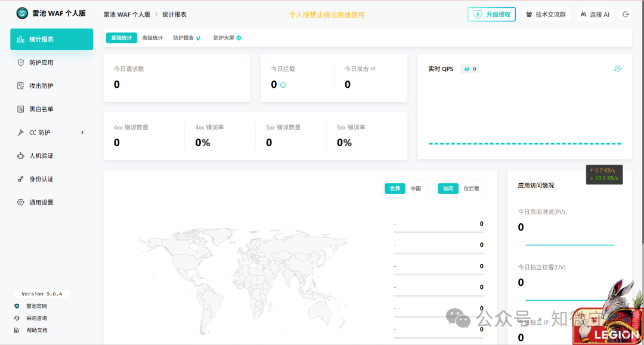Select 仅拦截 data toggle
The height and width of the screenshot is (345, 644).
(x=472, y=189)
